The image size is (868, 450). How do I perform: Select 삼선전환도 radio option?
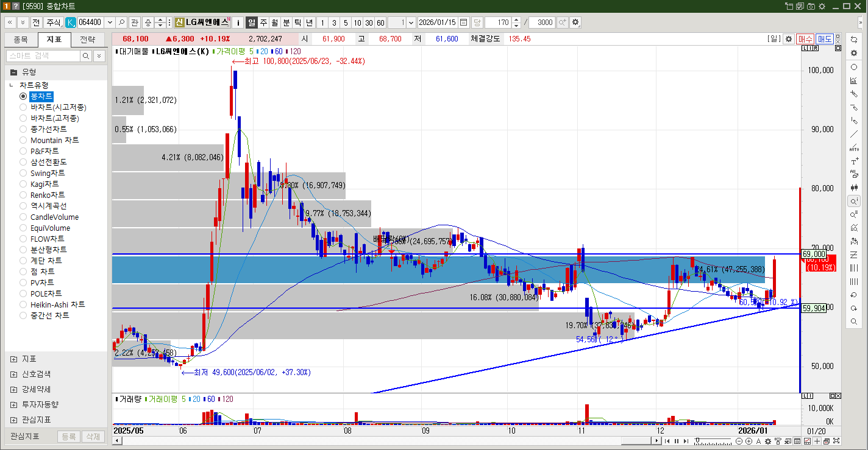point(23,162)
